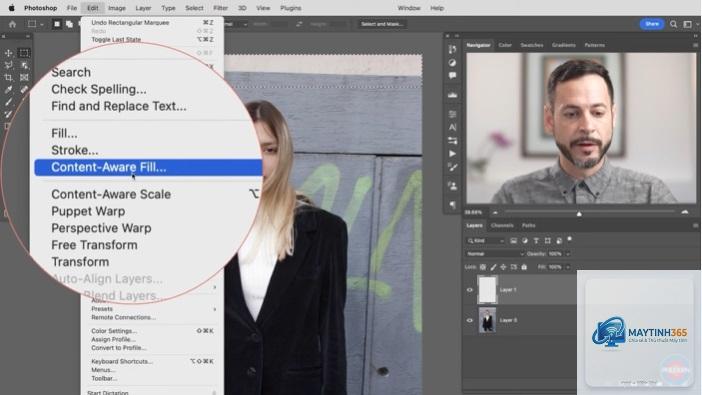Select the Crop tool
Image resolution: width=702 pixels, height=395 pixels.
(x=9, y=77)
